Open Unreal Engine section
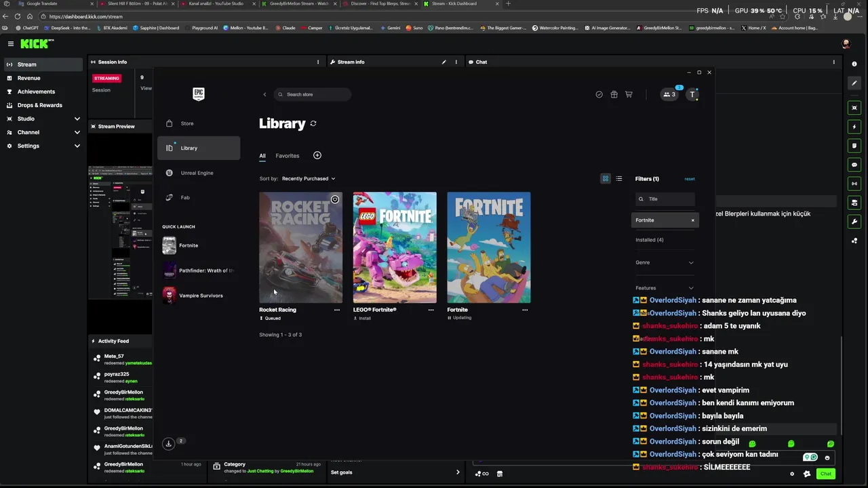 pos(198,173)
